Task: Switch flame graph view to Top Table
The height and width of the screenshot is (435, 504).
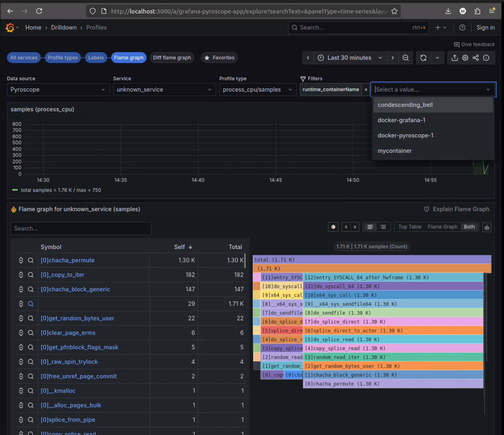Action: (x=410, y=227)
